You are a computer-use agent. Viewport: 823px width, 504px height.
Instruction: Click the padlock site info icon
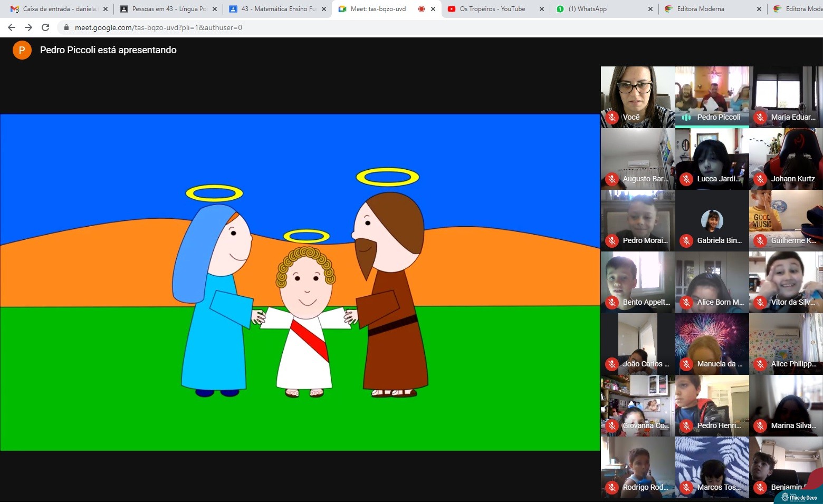tap(66, 27)
